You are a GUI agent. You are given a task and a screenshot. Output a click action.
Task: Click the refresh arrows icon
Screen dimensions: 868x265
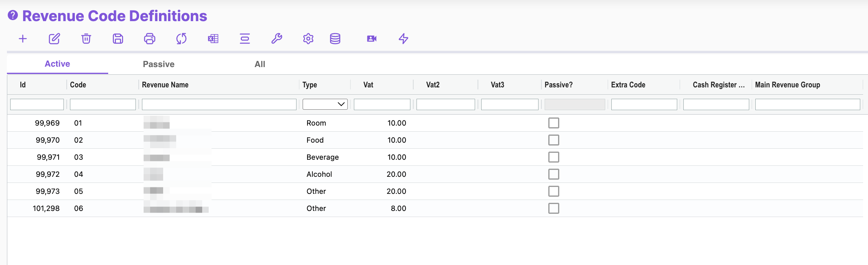(x=181, y=39)
